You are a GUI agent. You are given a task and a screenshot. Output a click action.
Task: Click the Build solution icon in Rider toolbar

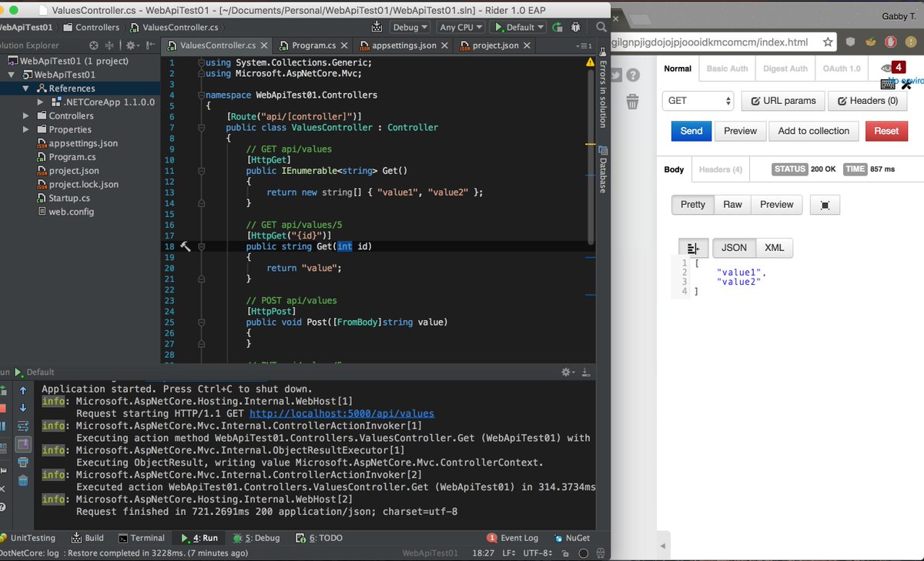377,27
